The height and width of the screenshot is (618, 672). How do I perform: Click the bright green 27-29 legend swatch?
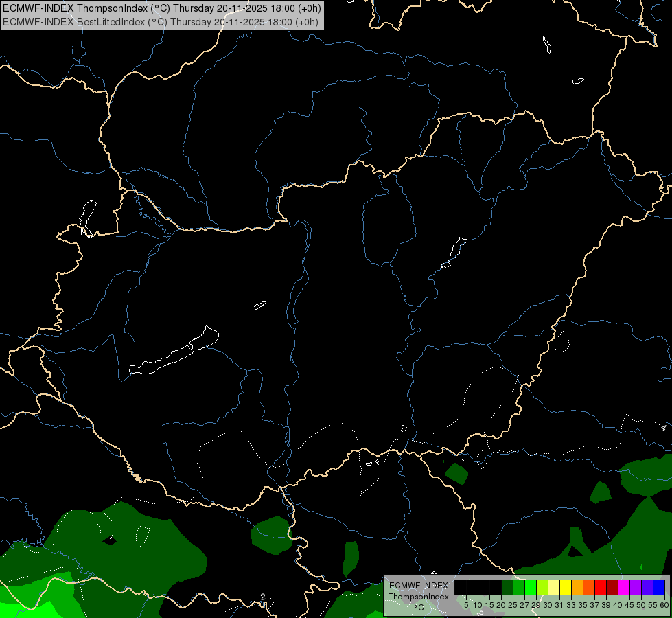(x=531, y=588)
